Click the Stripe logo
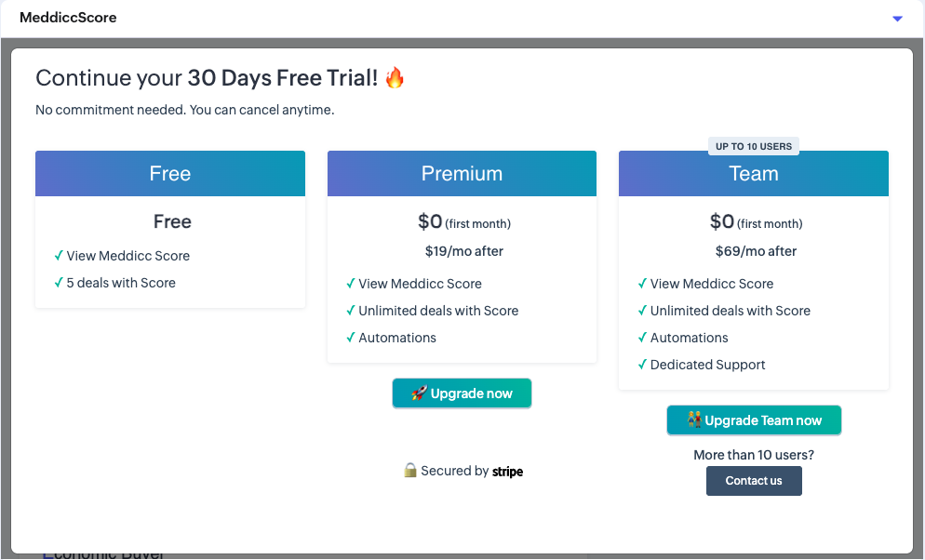Viewport: 925px width, 560px height. tap(508, 472)
